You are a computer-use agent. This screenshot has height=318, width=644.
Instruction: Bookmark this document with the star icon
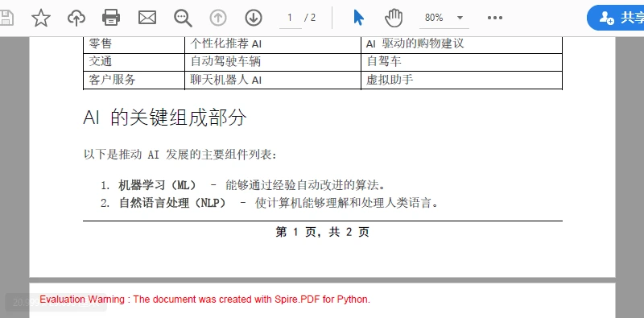coord(41,18)
